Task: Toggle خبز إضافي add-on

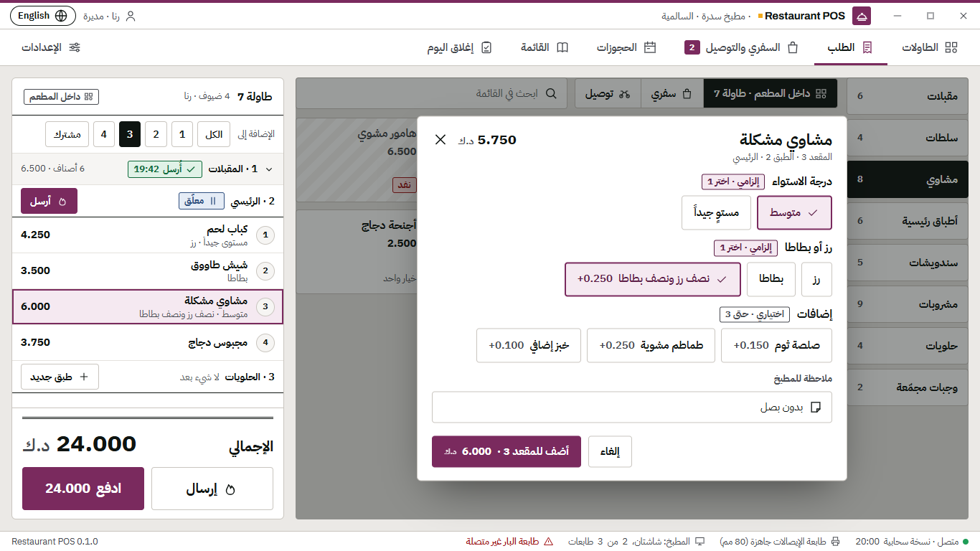Action: [529, 346]
